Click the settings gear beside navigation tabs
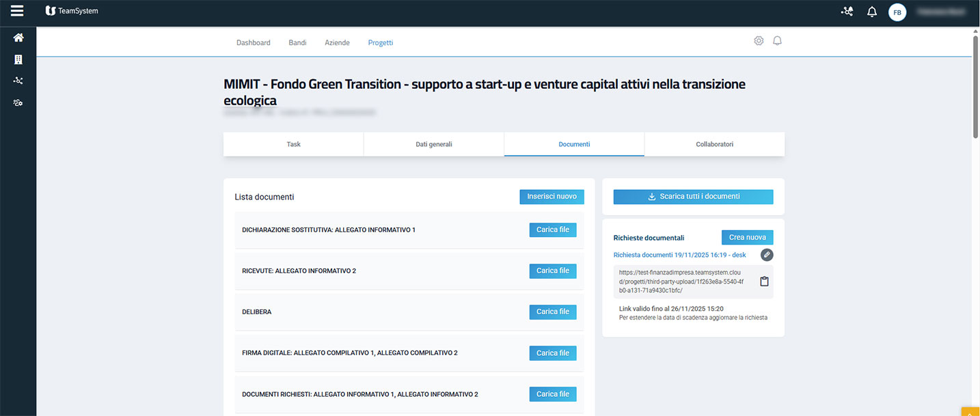The image size is (980, 416). [x=759, y=41]
